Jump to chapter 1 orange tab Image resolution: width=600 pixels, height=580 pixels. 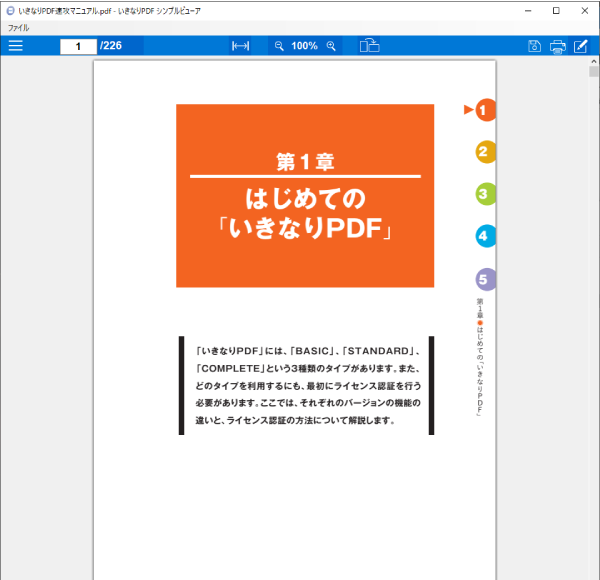click(x=485, y=110)
